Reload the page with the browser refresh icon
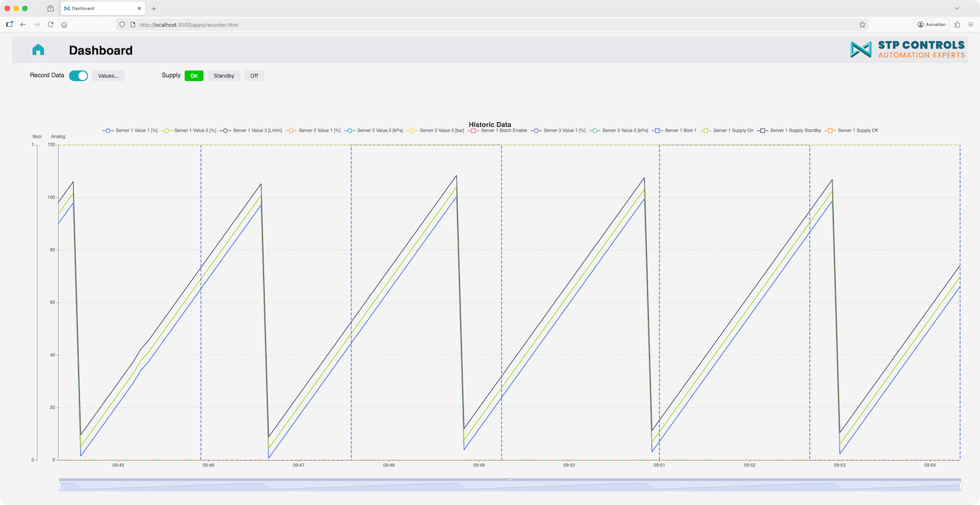980x505 pixels. pos(50,24)
